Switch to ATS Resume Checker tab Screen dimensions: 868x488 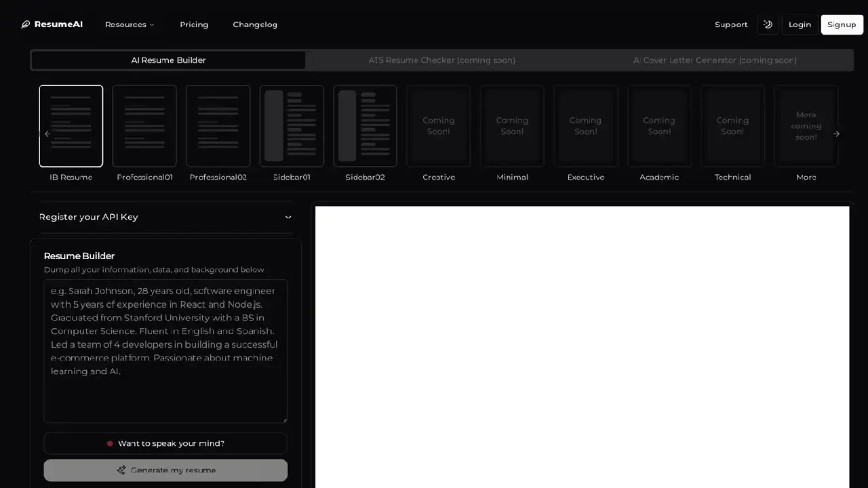click(441, 60)
